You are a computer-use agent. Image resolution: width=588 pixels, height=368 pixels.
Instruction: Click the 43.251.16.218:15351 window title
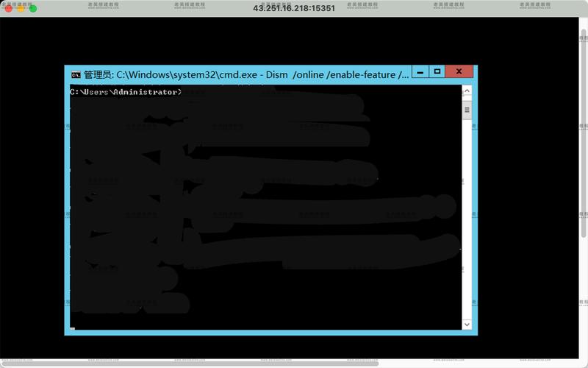pyautogui.click(x=293, y=8)
